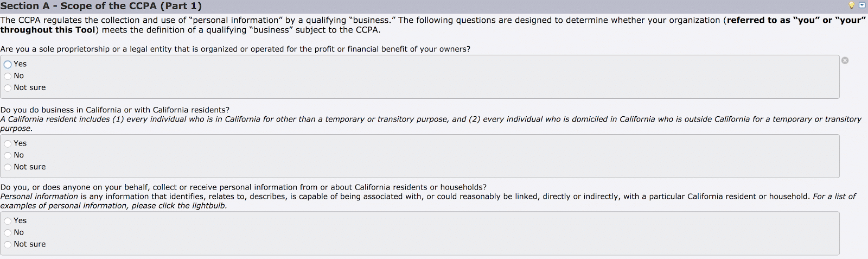Click the italic 'Personal information' definition text
The height and width of the screenshot is (259, 868).
[x=39, y=197]
